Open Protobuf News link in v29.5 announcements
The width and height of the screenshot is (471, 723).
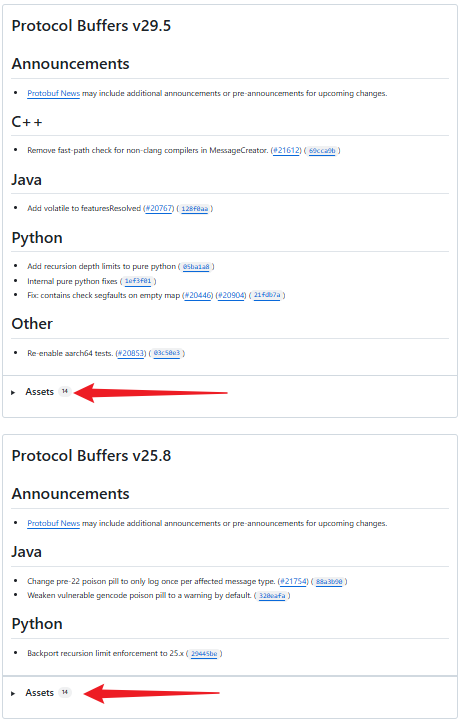54,94
